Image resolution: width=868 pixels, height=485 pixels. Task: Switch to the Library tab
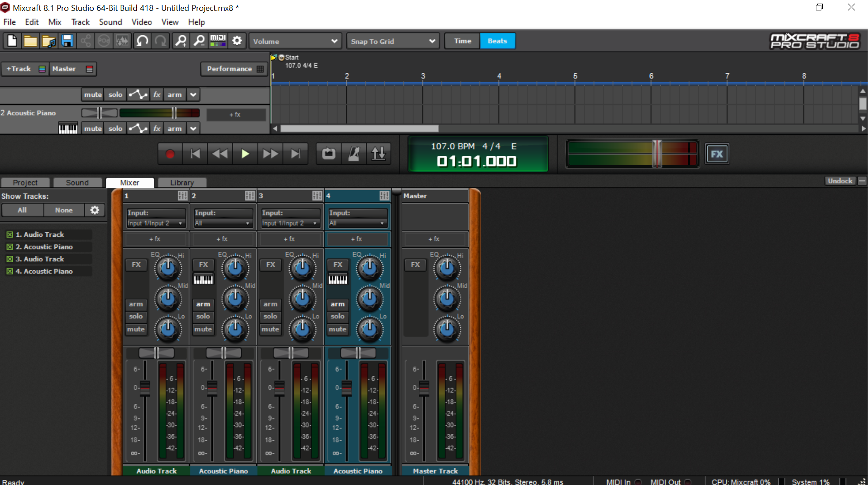[x=182, y=182]
